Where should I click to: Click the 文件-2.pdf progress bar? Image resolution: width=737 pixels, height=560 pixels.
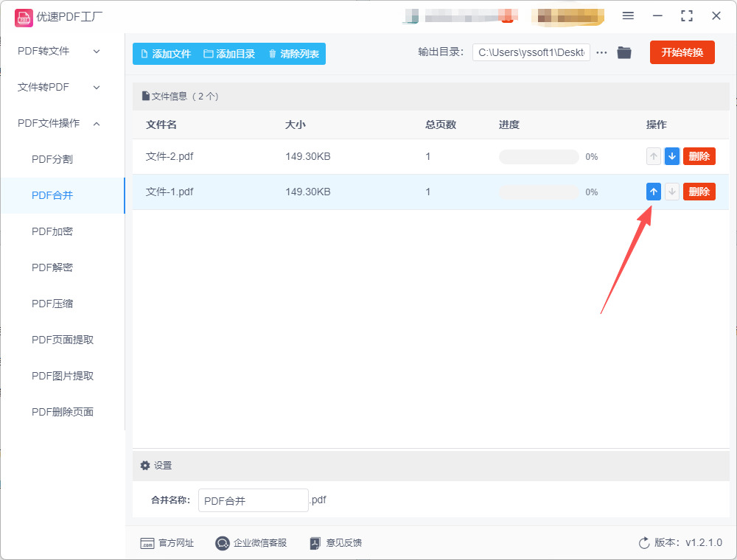tap(539, 157)
